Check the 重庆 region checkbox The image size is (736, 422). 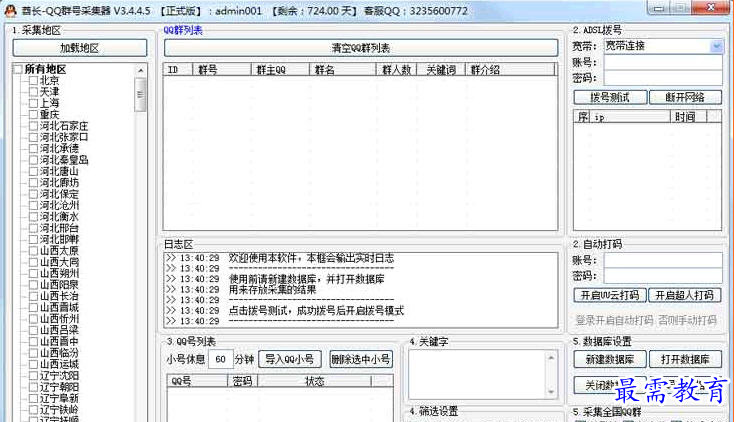point(33,115)
